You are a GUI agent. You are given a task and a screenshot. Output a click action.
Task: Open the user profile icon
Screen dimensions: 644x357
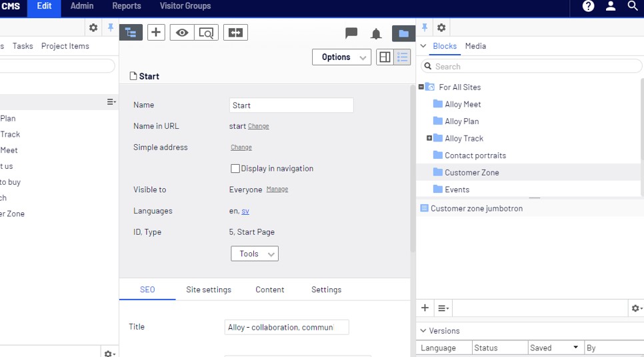[611, 7]
